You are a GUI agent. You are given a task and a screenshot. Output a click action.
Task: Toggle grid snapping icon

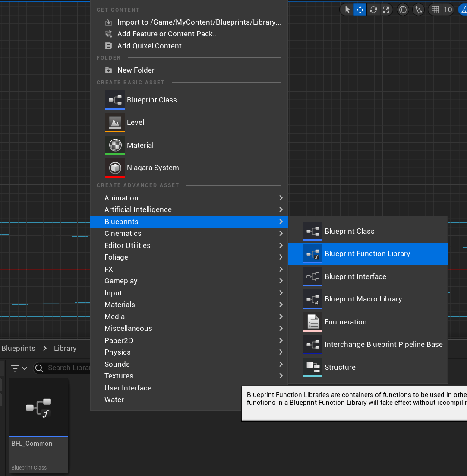point(435,10)
